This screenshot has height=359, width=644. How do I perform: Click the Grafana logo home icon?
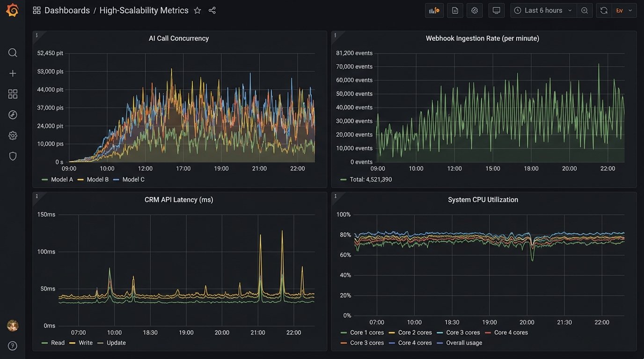13,10
